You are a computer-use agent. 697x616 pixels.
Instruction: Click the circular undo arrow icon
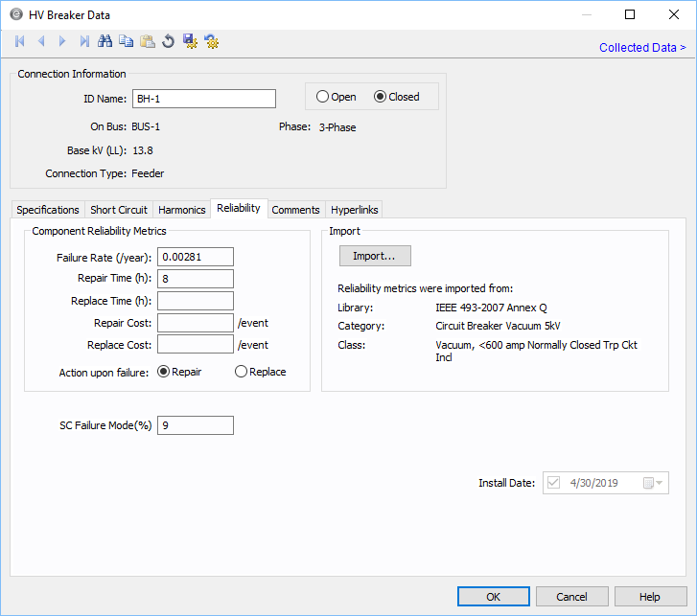coord(168,41)
